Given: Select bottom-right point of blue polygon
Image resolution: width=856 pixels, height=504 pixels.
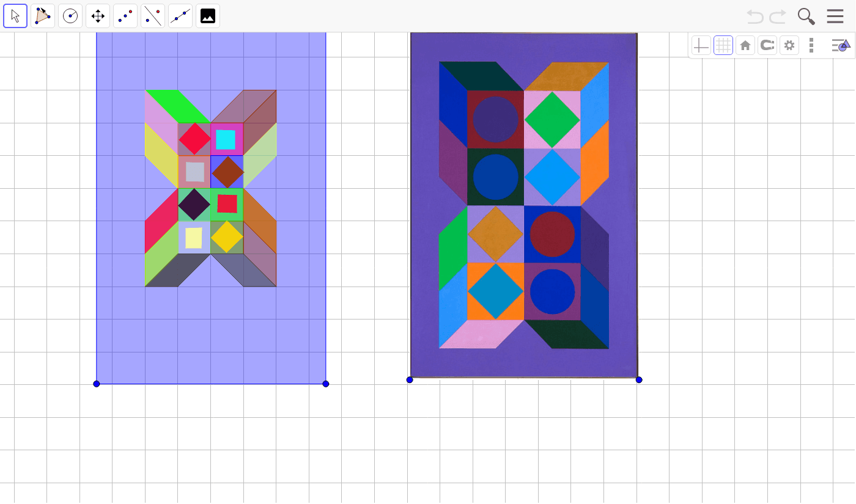Looking at the screenshot, I should [326, 384].
